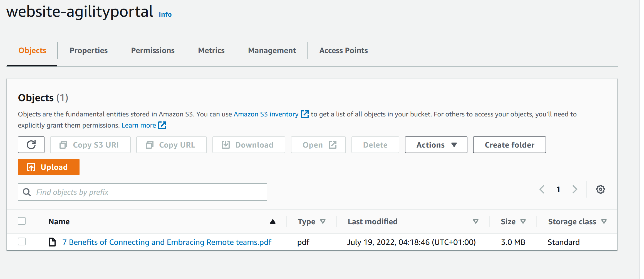Switch to the Permissions tab

click(153, 50)
